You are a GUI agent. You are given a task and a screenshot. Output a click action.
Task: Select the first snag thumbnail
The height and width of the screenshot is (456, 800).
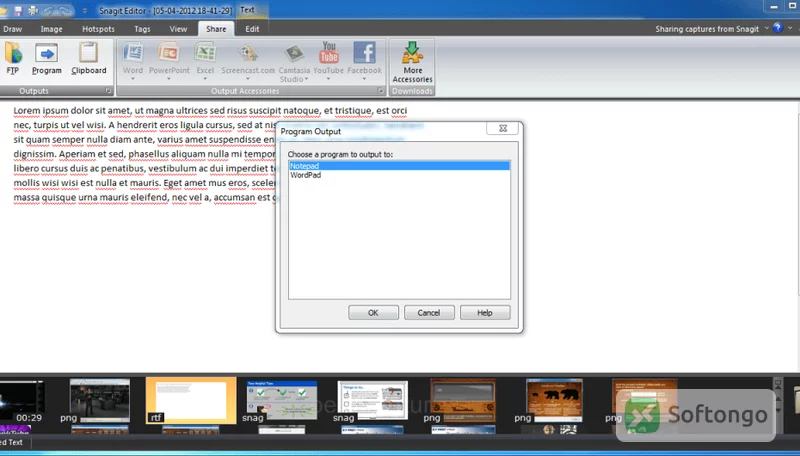point(282,401)
